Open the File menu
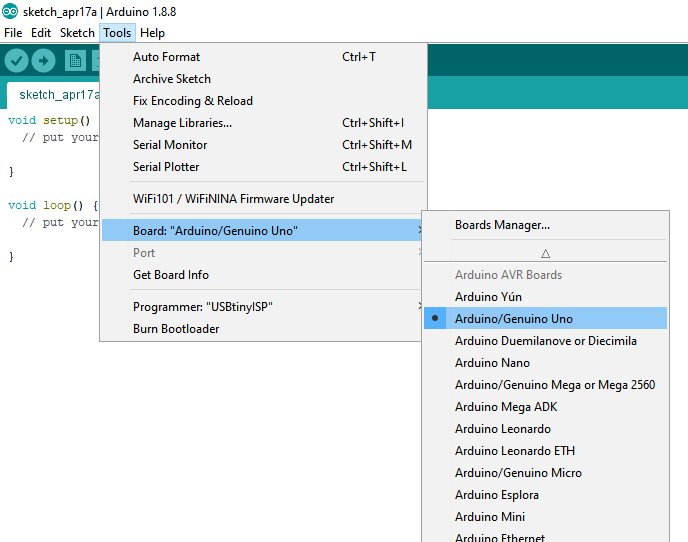 [13, 33]
